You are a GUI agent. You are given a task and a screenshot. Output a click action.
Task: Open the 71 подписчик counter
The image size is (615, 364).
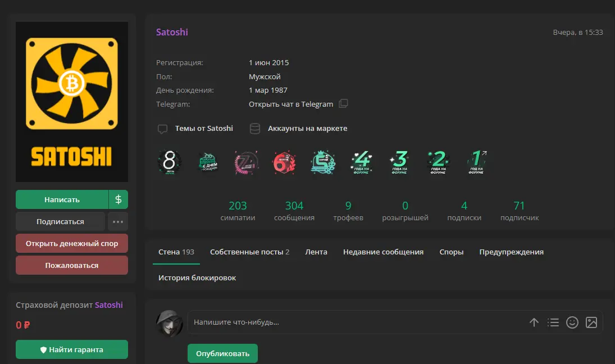[x=520, y=211]
